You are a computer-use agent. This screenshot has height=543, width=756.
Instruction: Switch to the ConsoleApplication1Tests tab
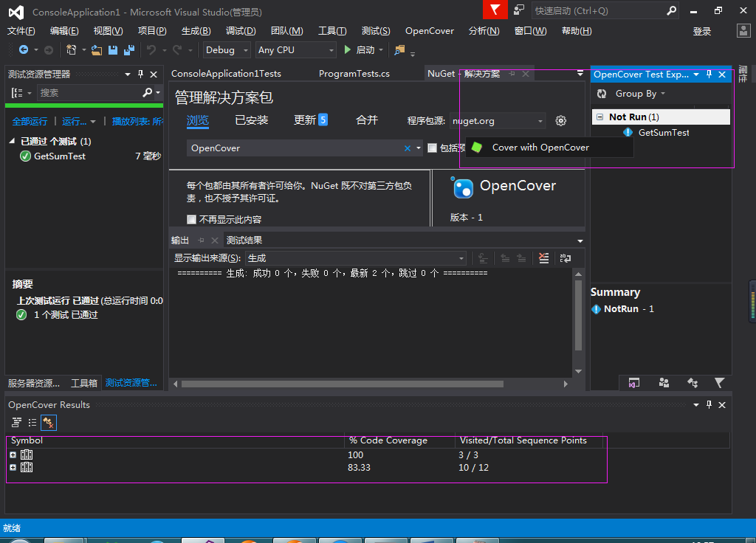click(226, 74)
